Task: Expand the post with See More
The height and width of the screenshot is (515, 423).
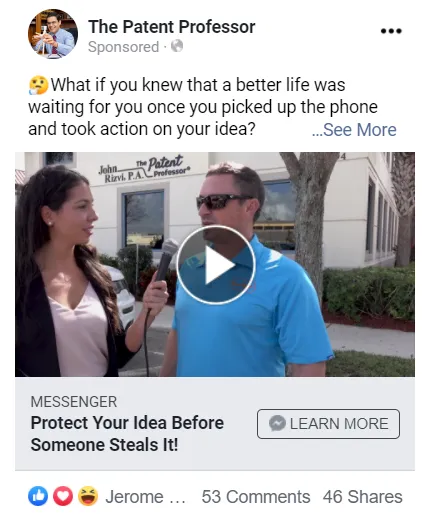Action: coord(354,130)
